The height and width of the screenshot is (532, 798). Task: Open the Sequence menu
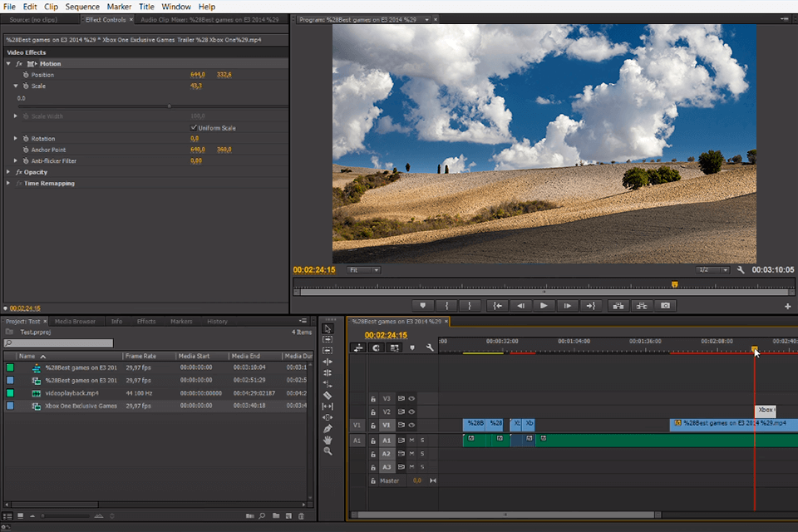coord(82,6)
